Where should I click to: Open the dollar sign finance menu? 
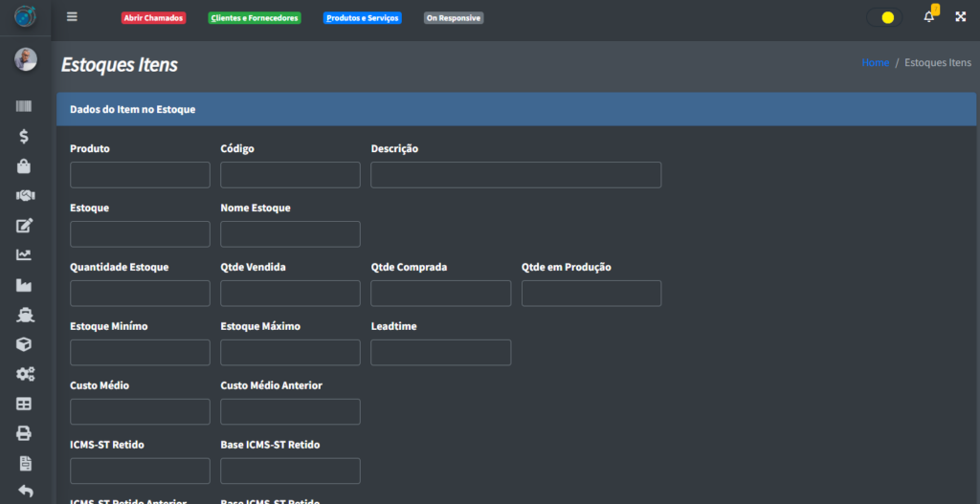pyautogui.click(x=25, y=137)
